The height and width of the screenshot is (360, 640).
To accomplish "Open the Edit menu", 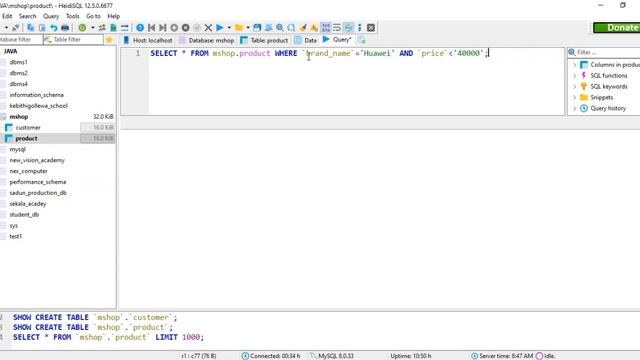I will point(7,16).
